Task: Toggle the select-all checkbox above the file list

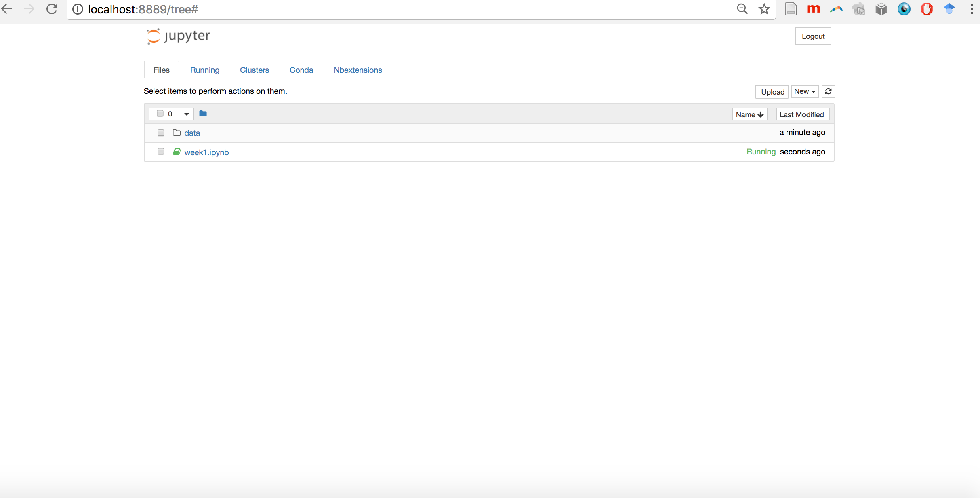Action: (x=160, y=114)
